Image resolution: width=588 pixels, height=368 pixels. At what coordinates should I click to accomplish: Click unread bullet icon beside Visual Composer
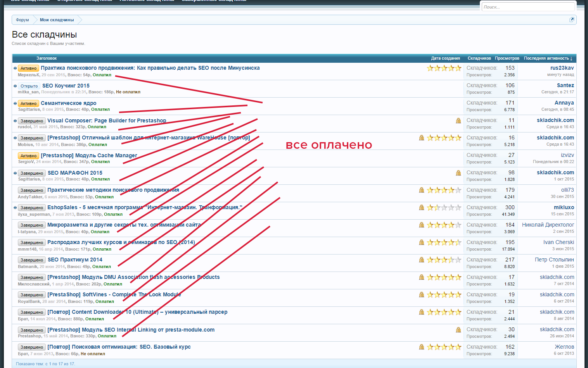(x=15, y=121)
